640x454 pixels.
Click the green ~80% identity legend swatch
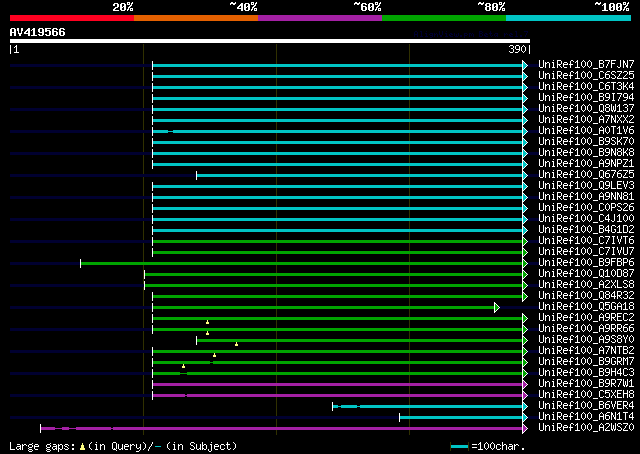444,18
